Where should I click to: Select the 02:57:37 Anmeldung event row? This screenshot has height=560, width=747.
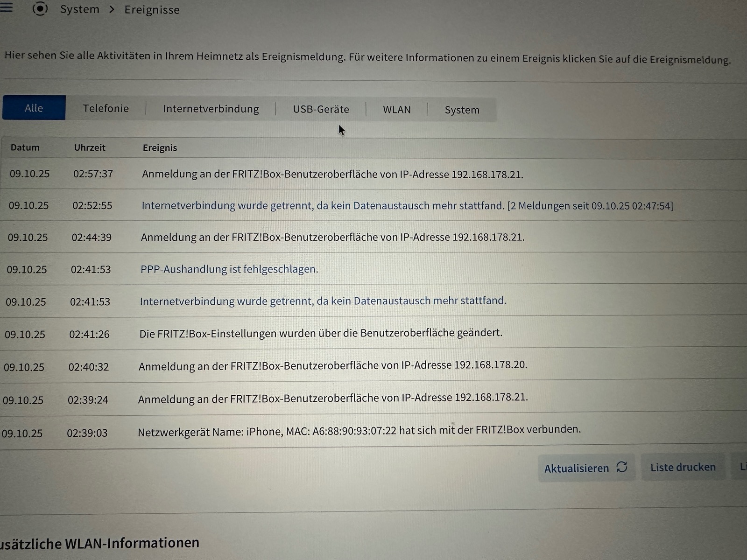[x=332, y=174]
